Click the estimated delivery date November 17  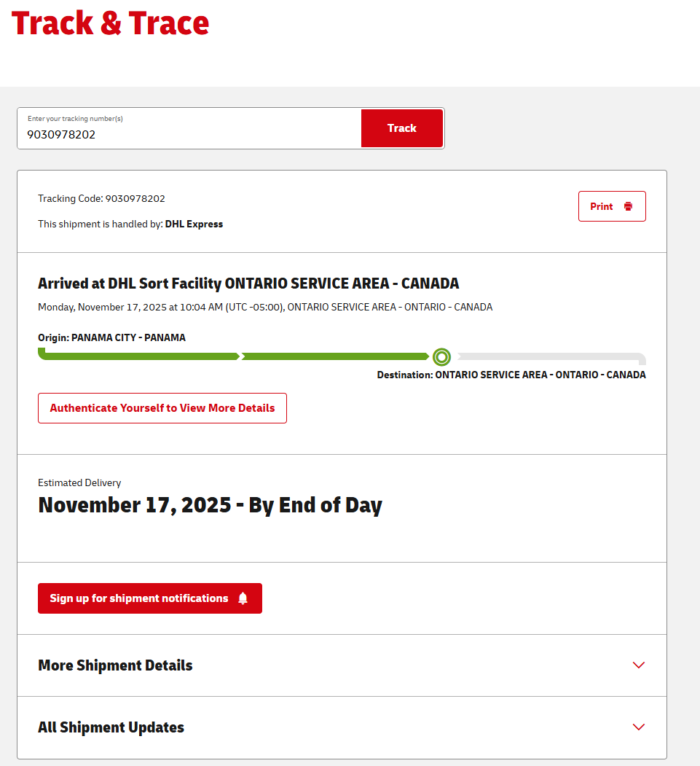[210, 505]
